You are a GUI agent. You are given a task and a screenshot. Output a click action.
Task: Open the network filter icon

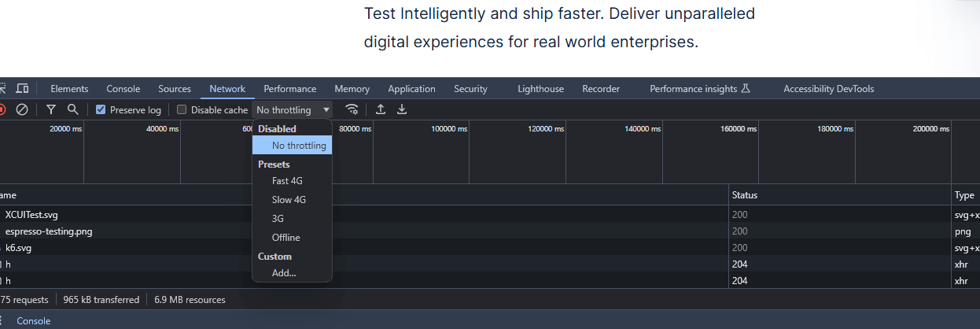[51, 109]
